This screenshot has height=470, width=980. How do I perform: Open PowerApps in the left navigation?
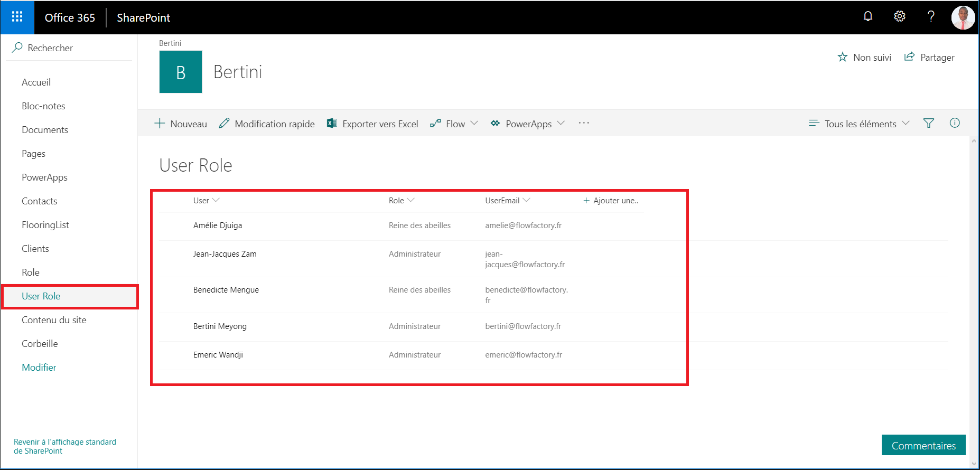point(44,177)
